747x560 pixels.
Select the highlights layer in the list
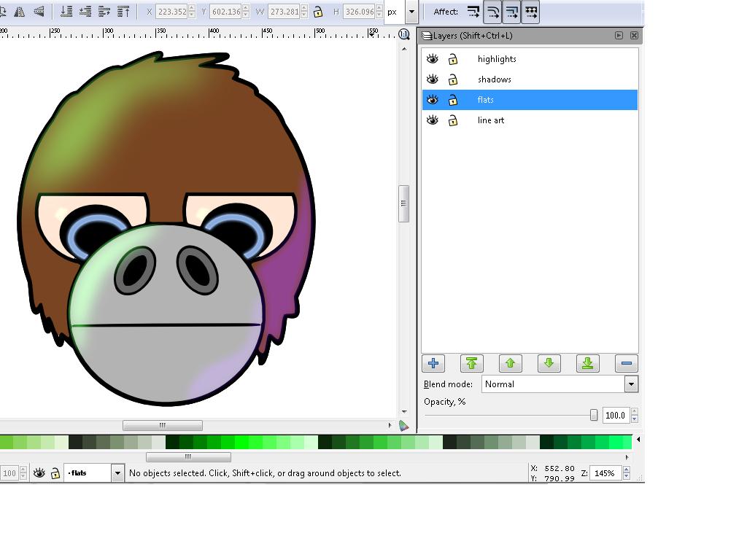[497, 59]
